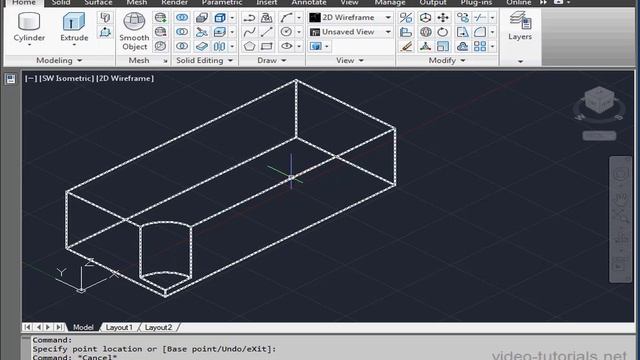Choose the Array tool in Modify panel

pos(480,46)
